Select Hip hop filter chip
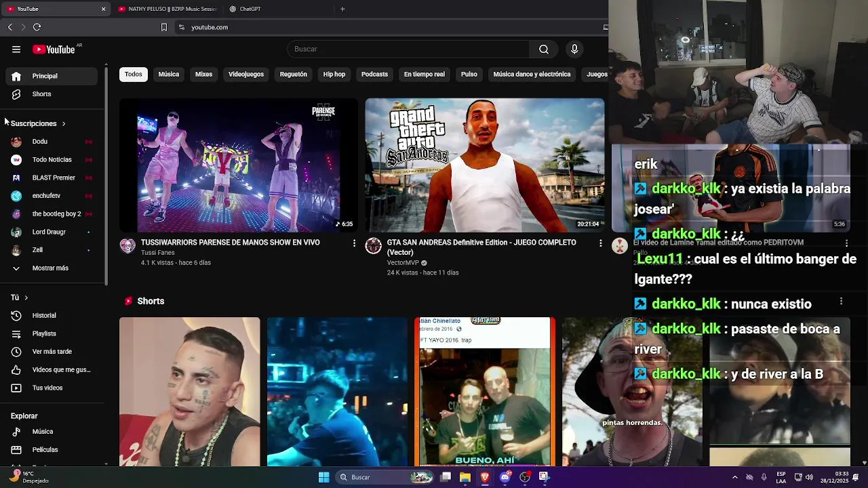 [x=334, y=74]
